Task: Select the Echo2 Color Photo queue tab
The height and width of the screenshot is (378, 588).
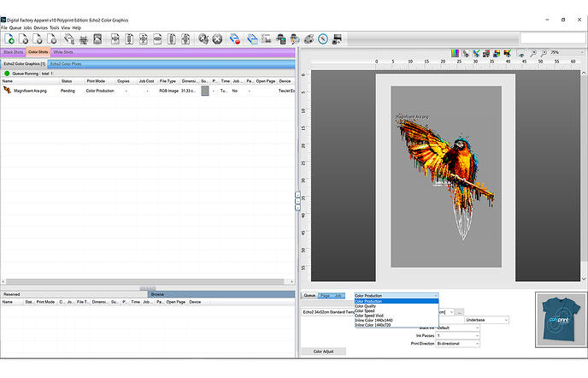Action: (x=66, y=64)
